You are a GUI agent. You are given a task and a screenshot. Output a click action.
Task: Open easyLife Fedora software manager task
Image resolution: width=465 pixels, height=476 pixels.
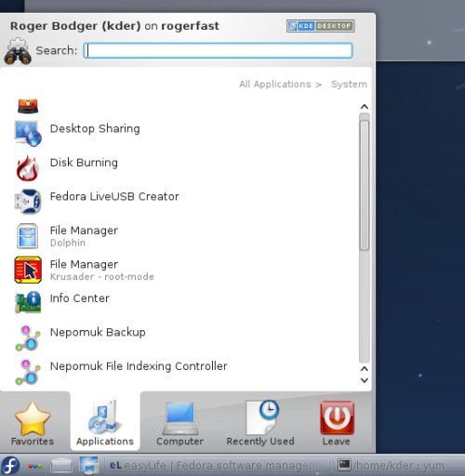coord(217,465)
